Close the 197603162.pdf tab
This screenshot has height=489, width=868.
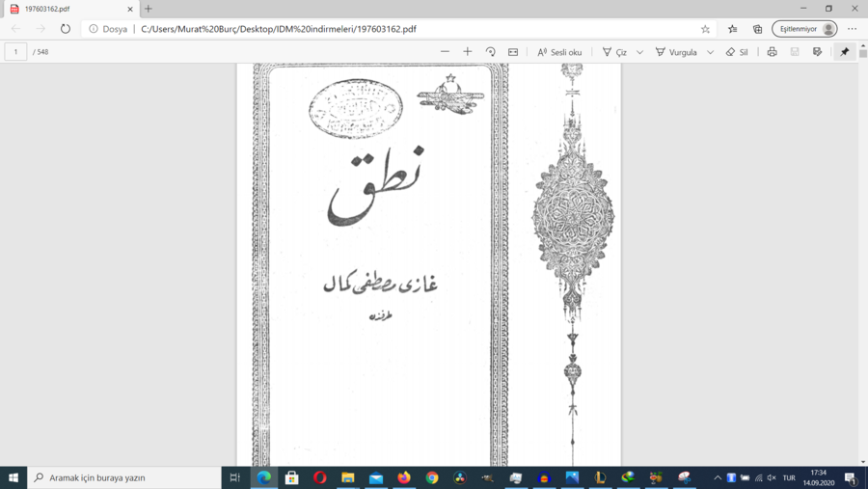130,9
